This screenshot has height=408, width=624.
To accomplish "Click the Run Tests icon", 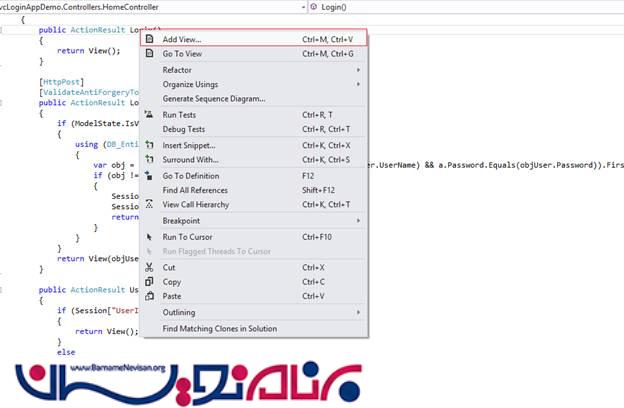I will (x=150, y=115).
